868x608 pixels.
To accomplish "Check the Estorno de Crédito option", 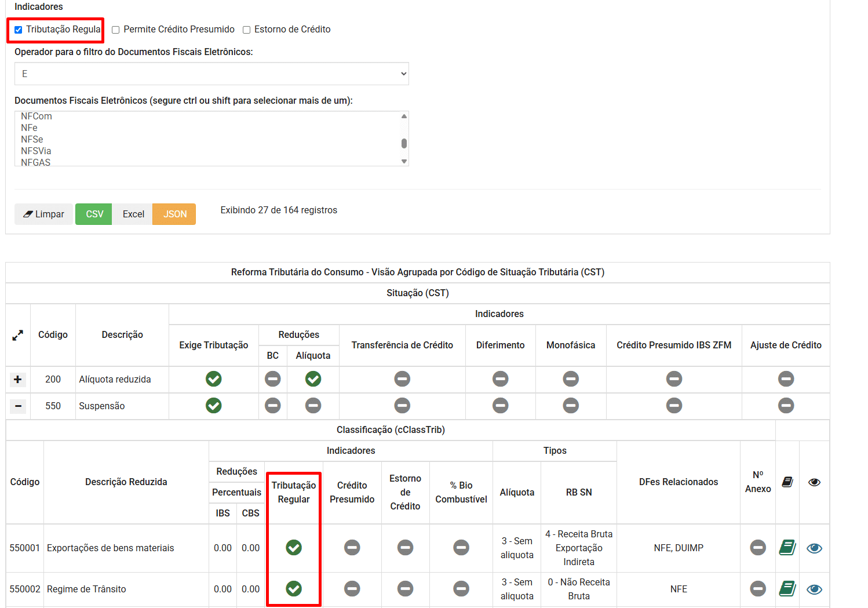I will (246, 30).
